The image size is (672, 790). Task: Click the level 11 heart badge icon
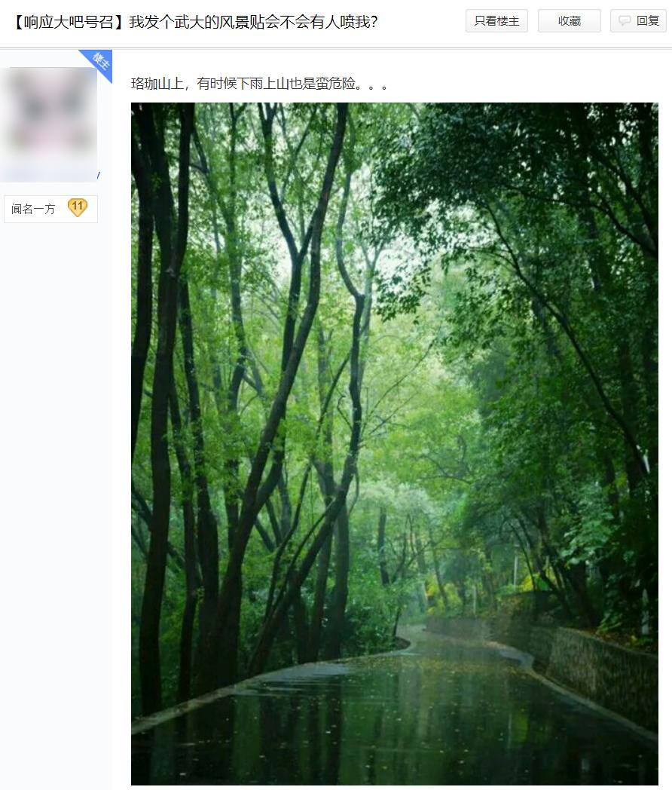[78, 207]
